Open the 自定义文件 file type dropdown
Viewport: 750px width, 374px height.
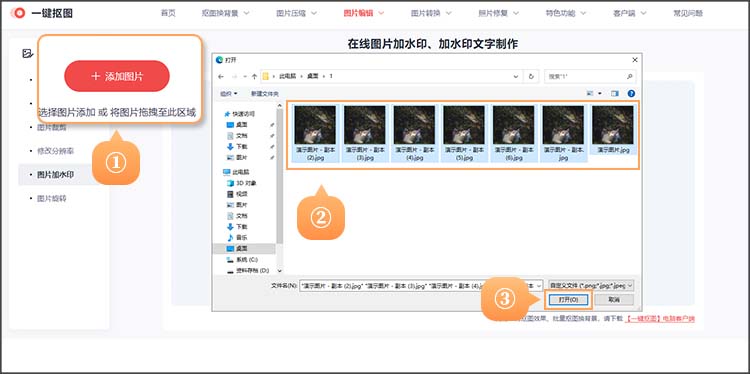592,286
